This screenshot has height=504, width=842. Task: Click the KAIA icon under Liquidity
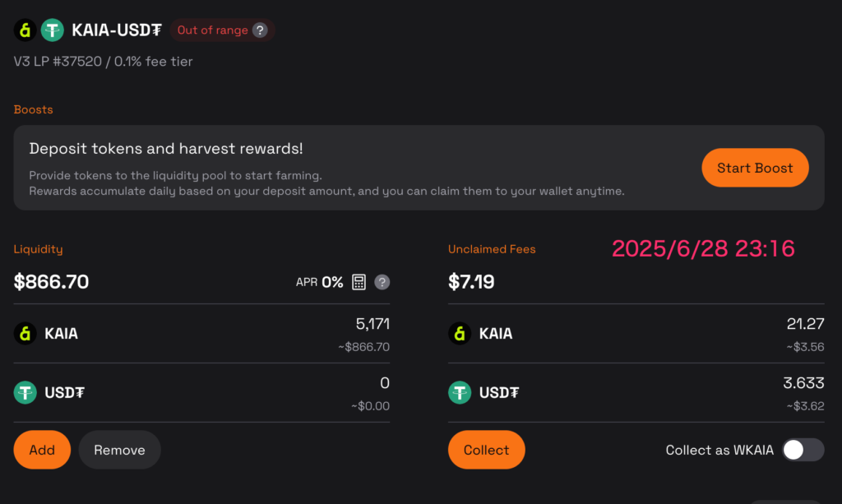click(25, 333)
